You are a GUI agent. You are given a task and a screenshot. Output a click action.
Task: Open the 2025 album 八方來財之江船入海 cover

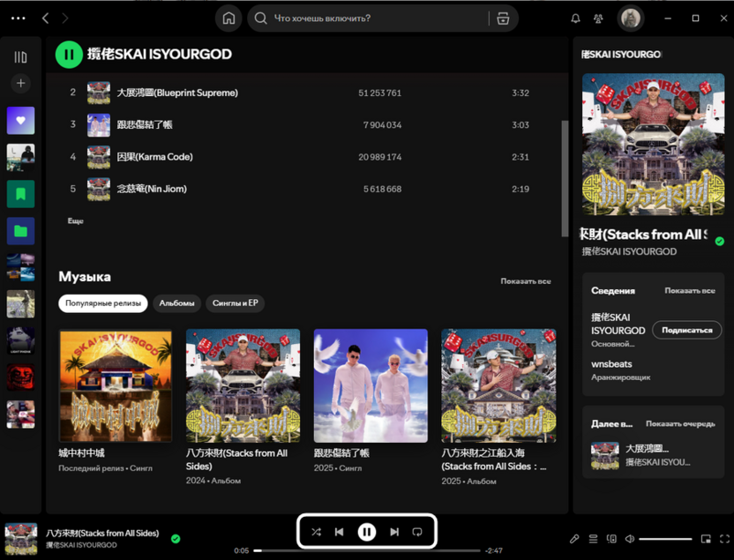coord(498,385)
